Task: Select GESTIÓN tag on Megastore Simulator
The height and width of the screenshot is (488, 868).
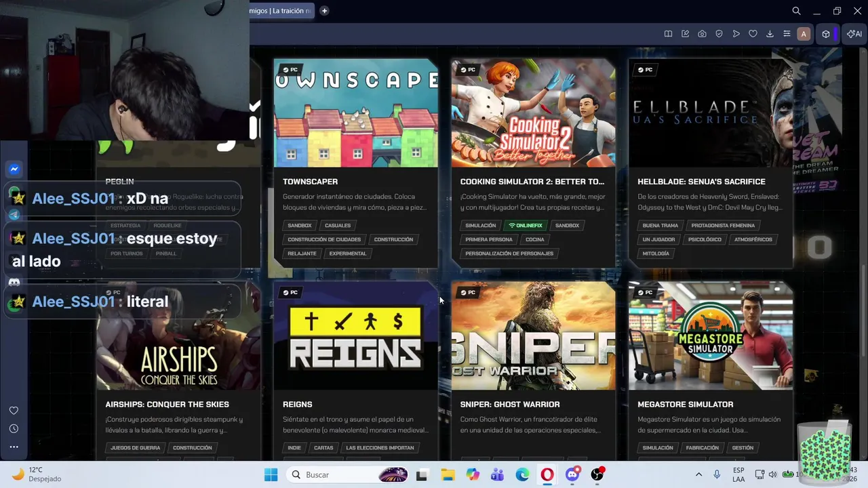Action: pos(743,448)
